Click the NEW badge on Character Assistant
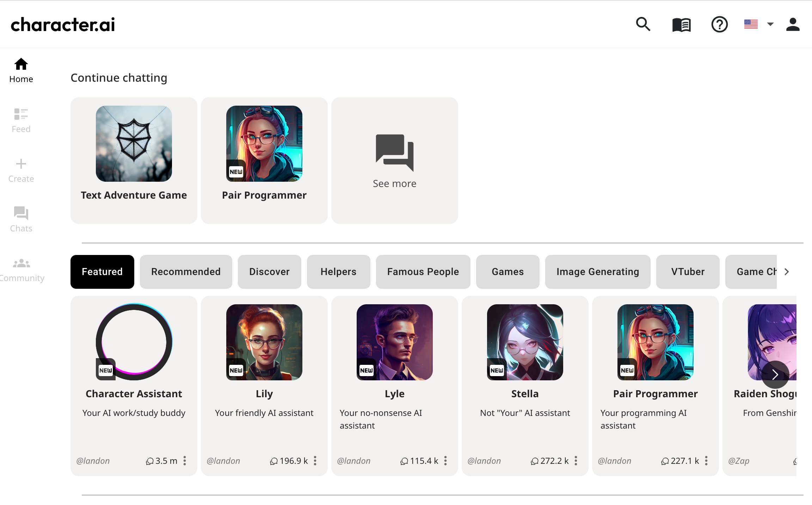Image resolution: width=812 pixels, height=505 pixels. [105, 370]
